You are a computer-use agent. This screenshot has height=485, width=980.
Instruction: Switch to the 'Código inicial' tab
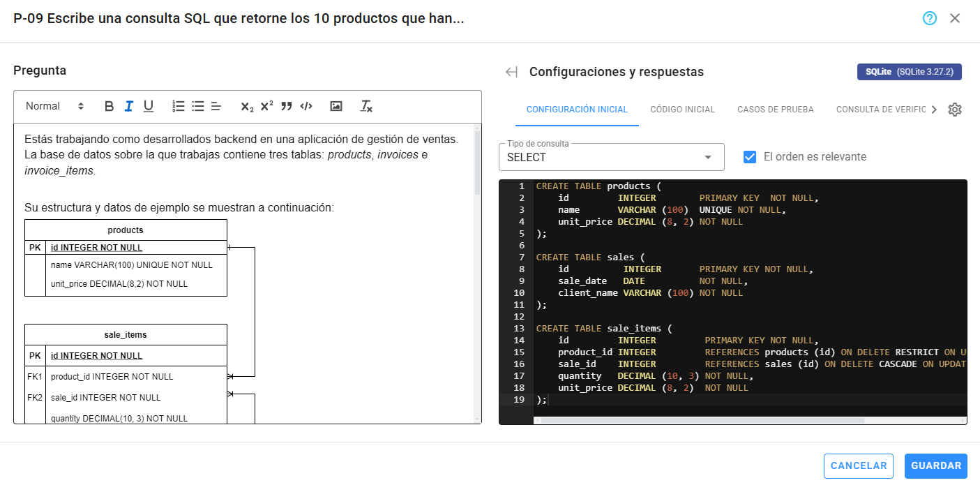682,110
